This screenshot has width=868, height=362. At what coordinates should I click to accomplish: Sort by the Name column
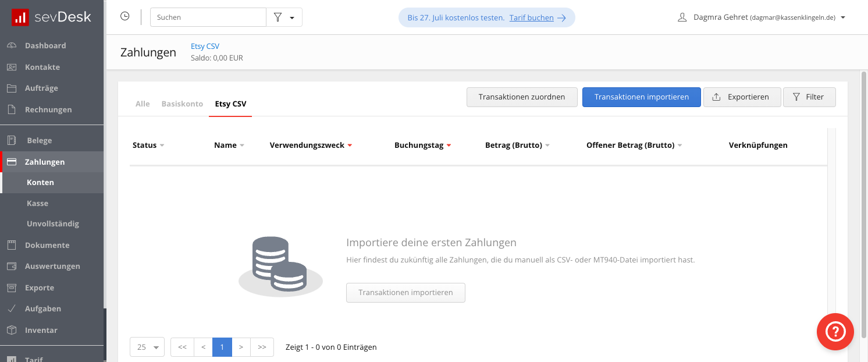click(229, 145)
